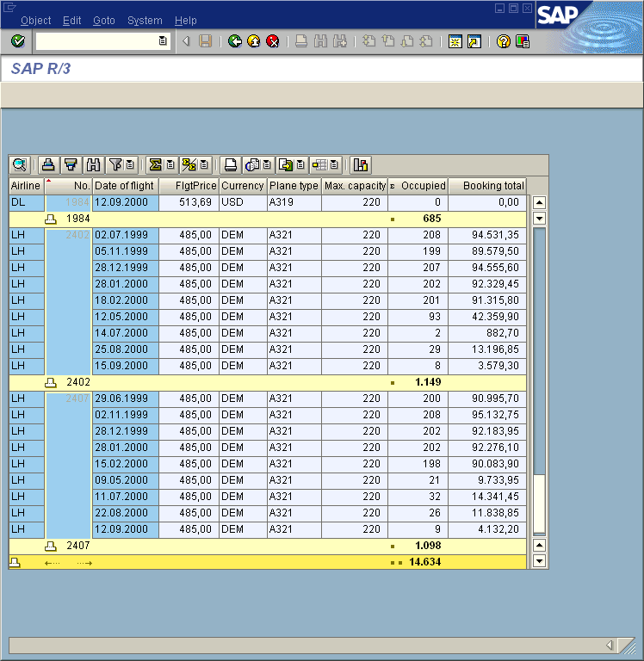
Task: Click Find binoculars icon in grid toolbar
Action: point(93,165)
